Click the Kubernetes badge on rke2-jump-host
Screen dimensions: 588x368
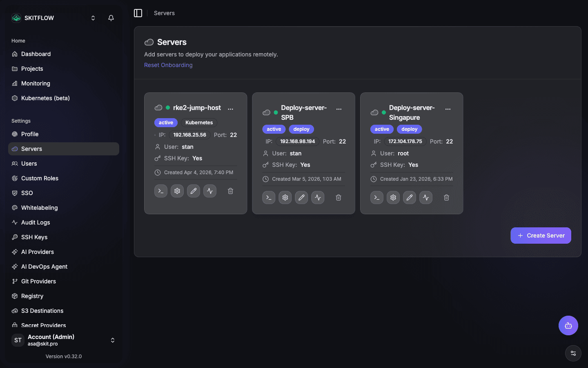pyautogui.click(x=199, y=123)
